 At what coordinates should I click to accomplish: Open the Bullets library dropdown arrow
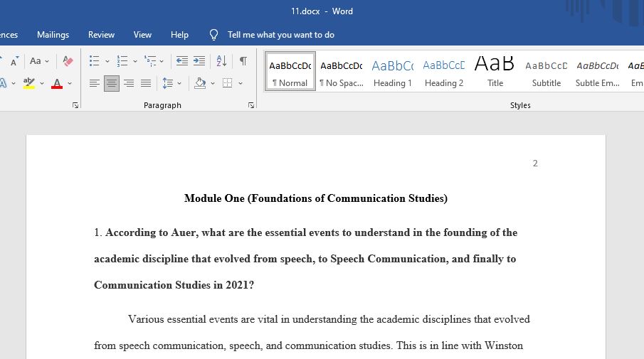tap(107, 61)
